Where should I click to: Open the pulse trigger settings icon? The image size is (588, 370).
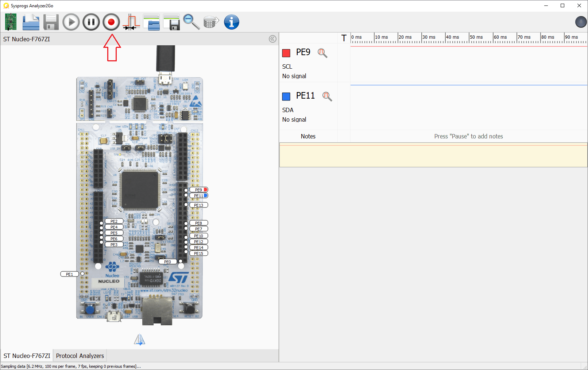[x=131, y=22]
